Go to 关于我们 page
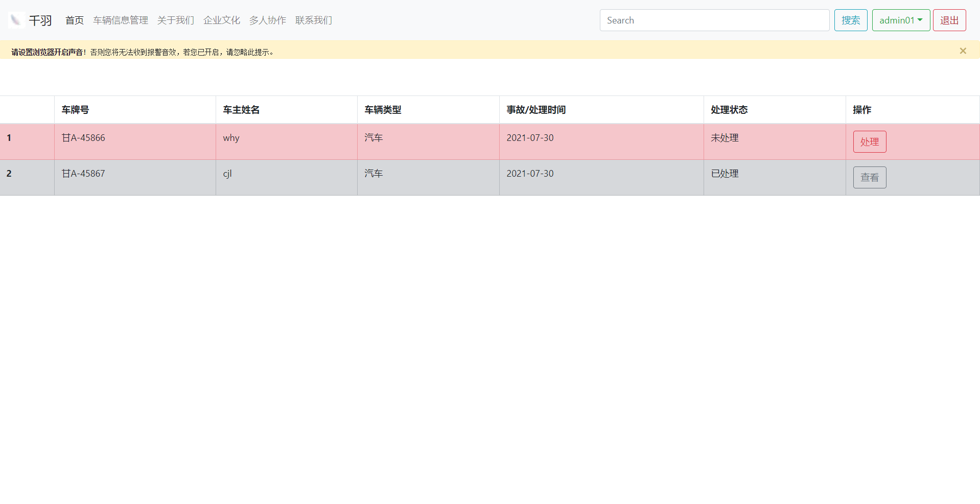 click(176, 20)
